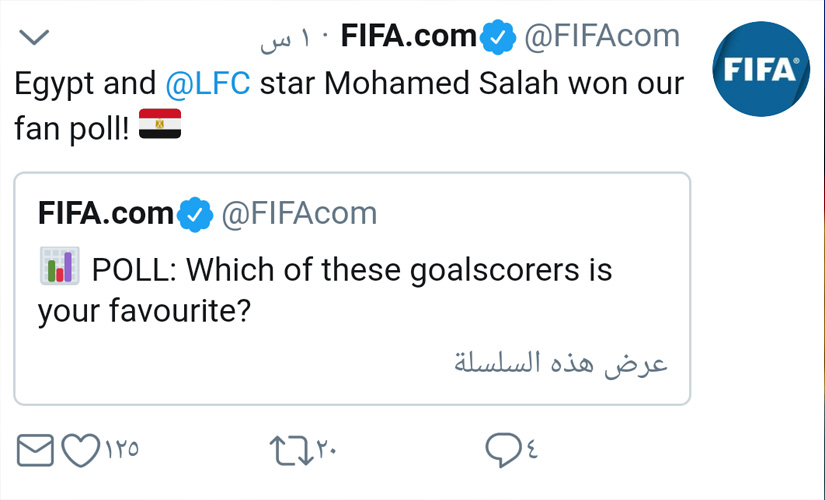Share tweet via the envelope icon

pos(36,451)
